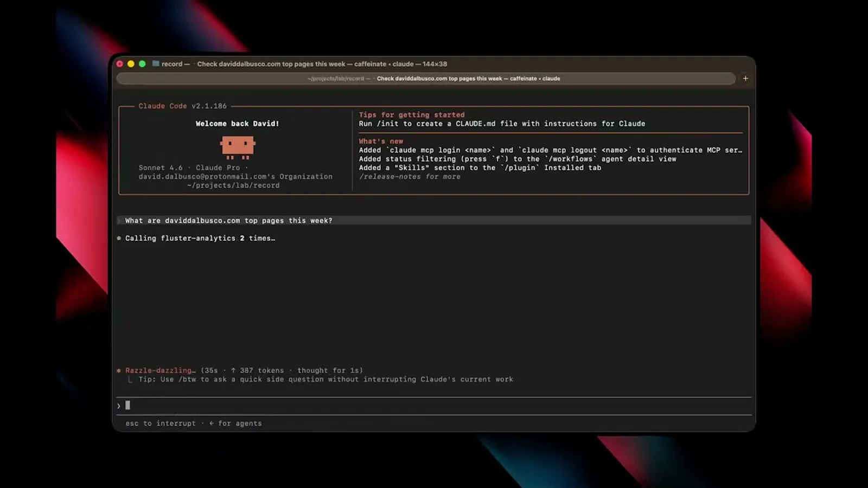Click 'Run /init to create a CLAUDE.md' tip
Image resolution: width=868 pixels, height=488 pixels.
(502, 124)
